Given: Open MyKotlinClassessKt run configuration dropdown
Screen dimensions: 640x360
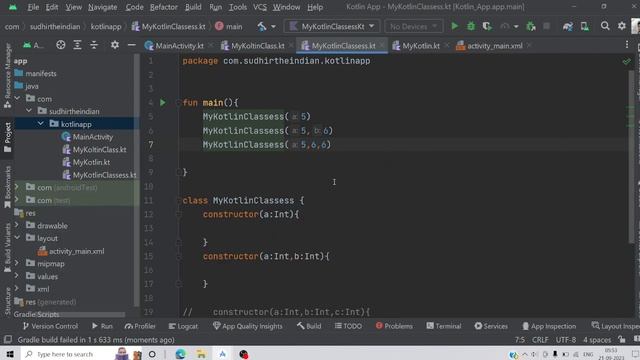Looking at the screenshot, I should coord(332,27).
